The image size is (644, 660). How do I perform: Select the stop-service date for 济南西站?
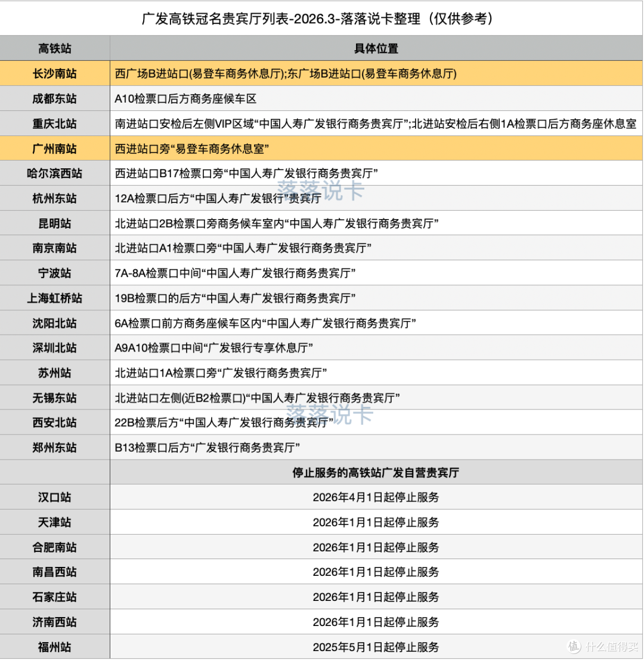point(376,622)
